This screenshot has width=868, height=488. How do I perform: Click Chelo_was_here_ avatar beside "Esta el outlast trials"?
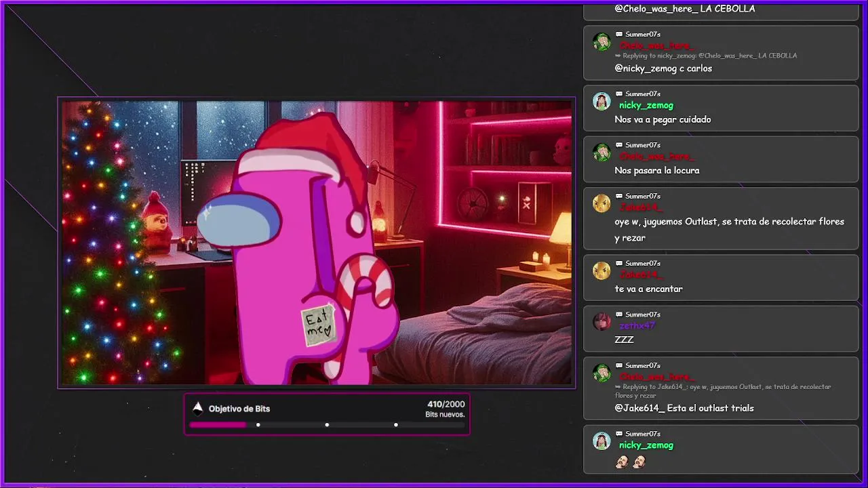(601, 373)
